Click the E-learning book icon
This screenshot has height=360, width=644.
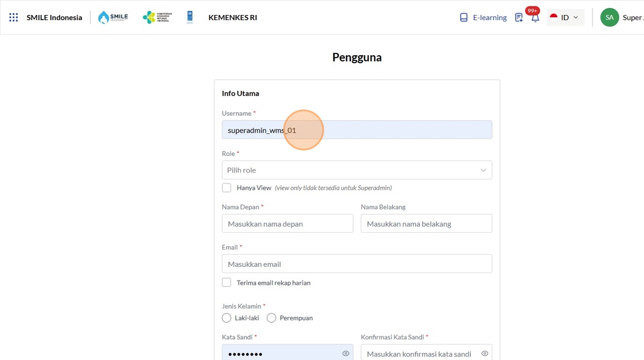463,17
